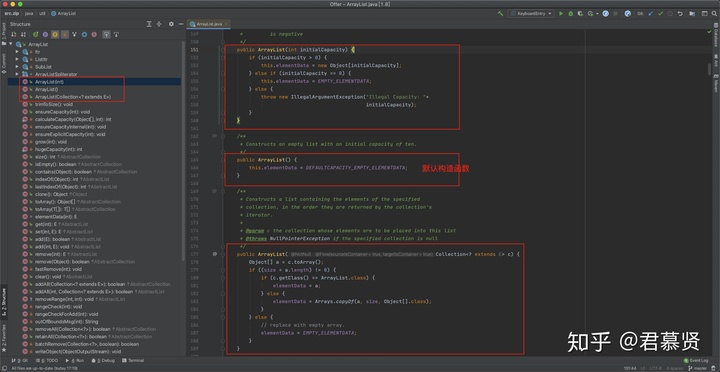Open the Debug tool window button

coord(103,361)
